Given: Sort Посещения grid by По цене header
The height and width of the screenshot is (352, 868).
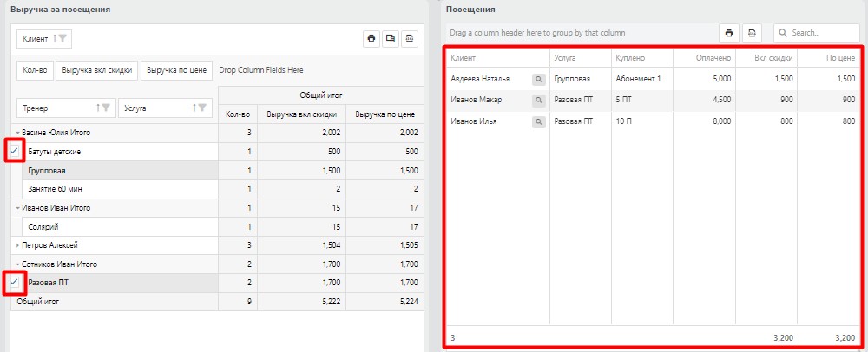Looking at the screenshot, I should pos(829,58).
